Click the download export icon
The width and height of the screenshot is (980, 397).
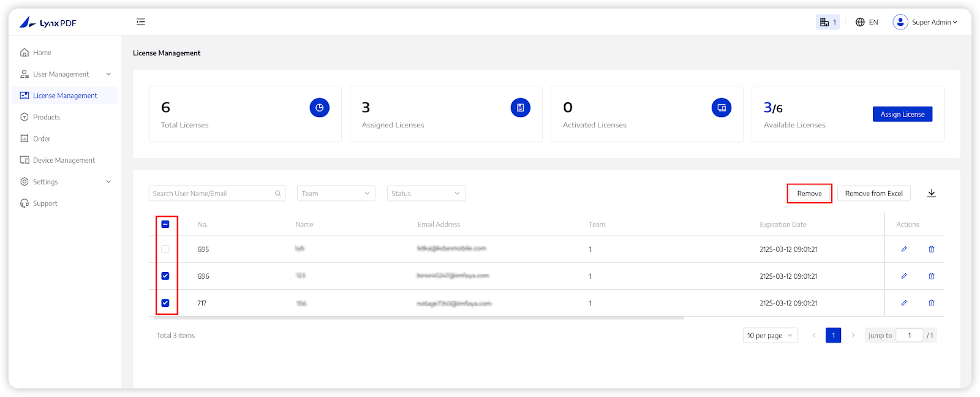point(931,193)
